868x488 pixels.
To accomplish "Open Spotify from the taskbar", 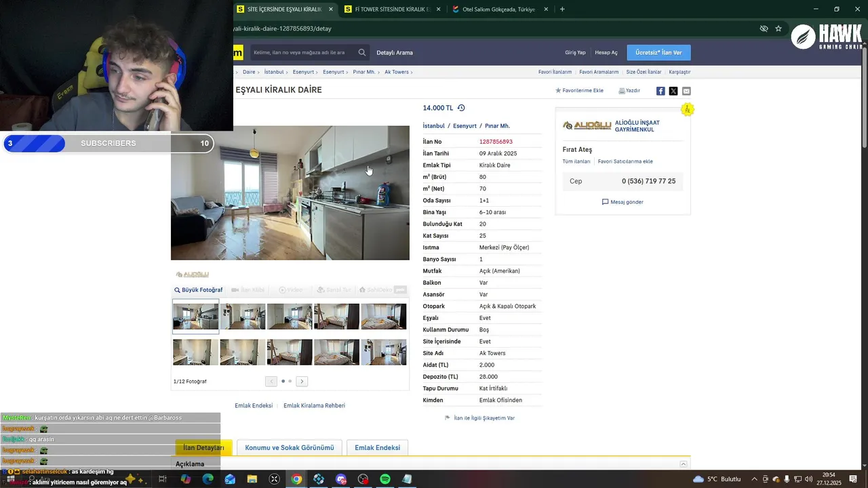I will 384,479.
